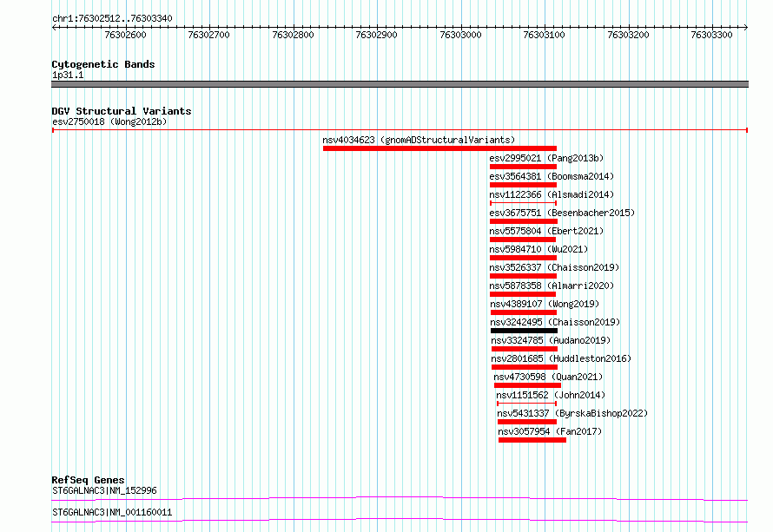Viewport: 773px width, 532px height.
Task: Click variant nsv5575804 (Ebert2021)
Action: 546,231
